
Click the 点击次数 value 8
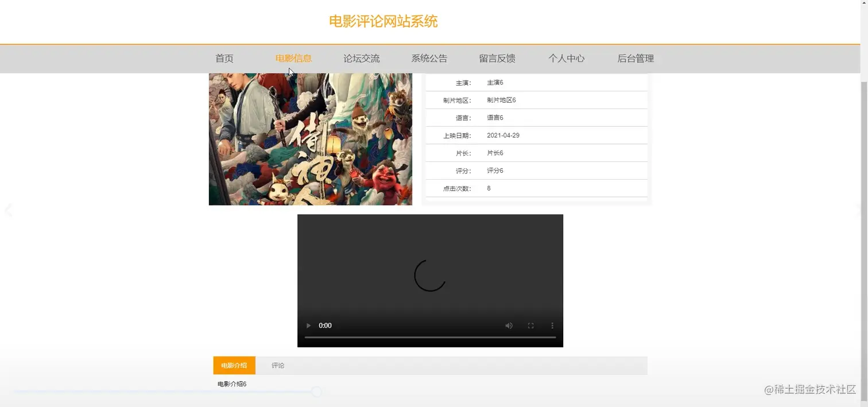[489, 188]
